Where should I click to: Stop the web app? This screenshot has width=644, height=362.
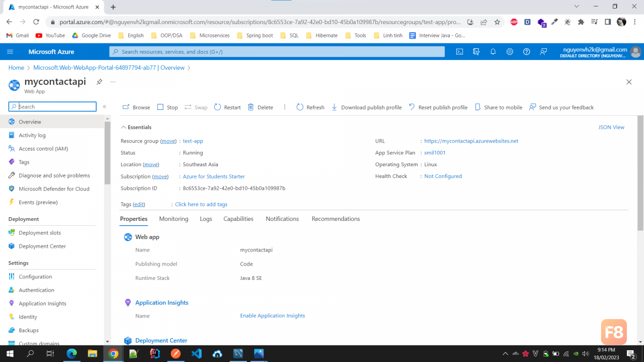pos(167,107)
